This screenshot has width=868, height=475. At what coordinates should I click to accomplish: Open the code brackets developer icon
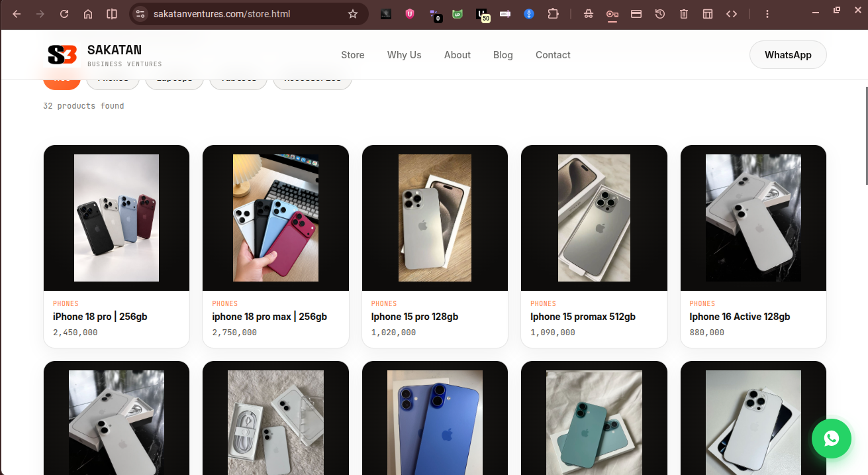(x=732, y=14)
